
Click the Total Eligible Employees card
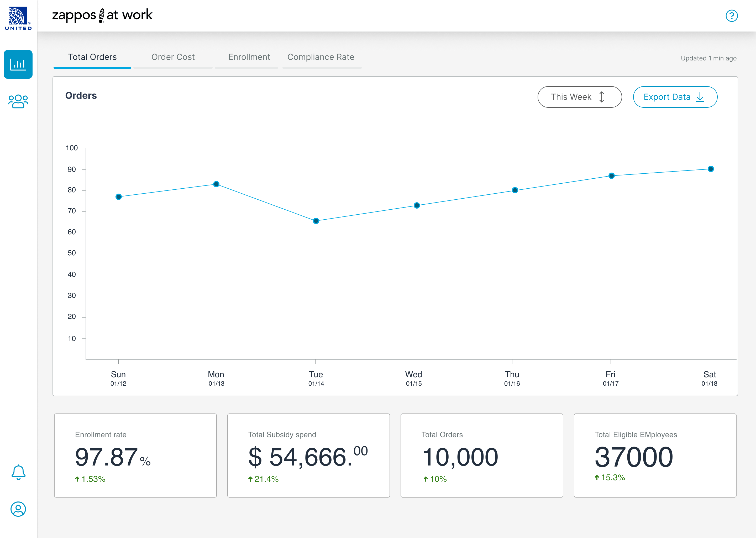tap(655, 455)
